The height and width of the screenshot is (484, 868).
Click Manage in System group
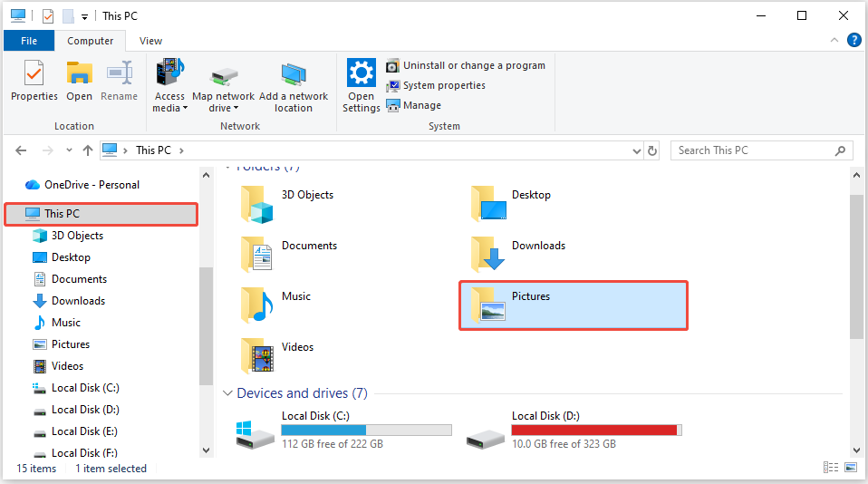click(414, 105)
